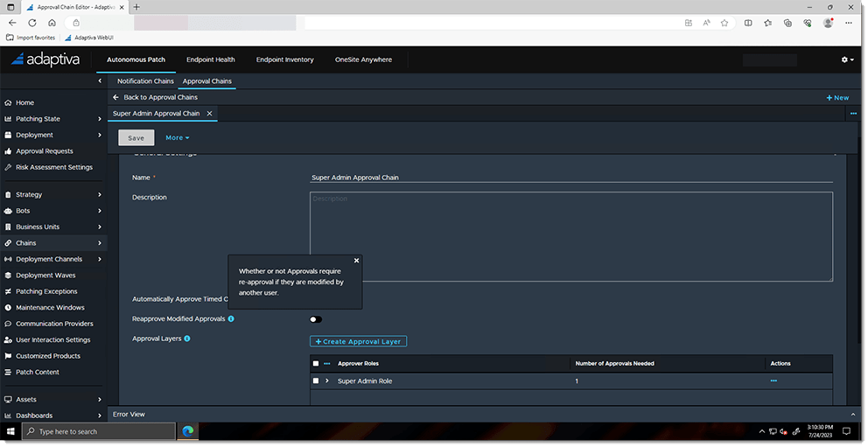This screenshot has width=868, height=447.
Task: Switch to Endpoint Inventory tab
Action: tap(284, 59)
